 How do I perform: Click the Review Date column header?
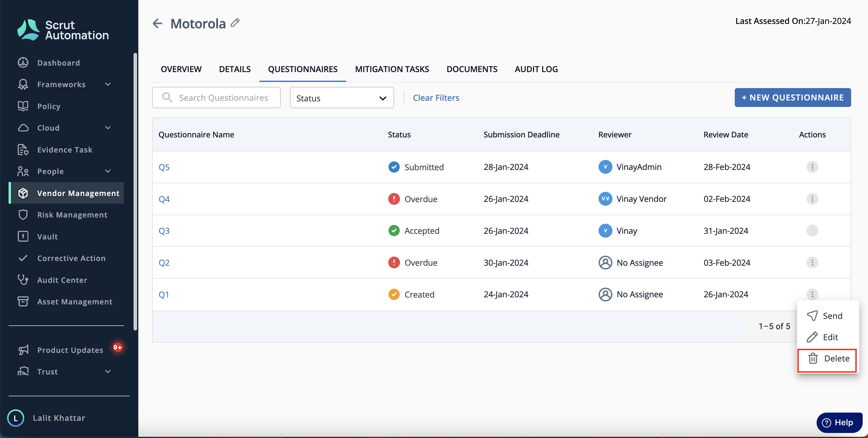click(x=726, y=134)
